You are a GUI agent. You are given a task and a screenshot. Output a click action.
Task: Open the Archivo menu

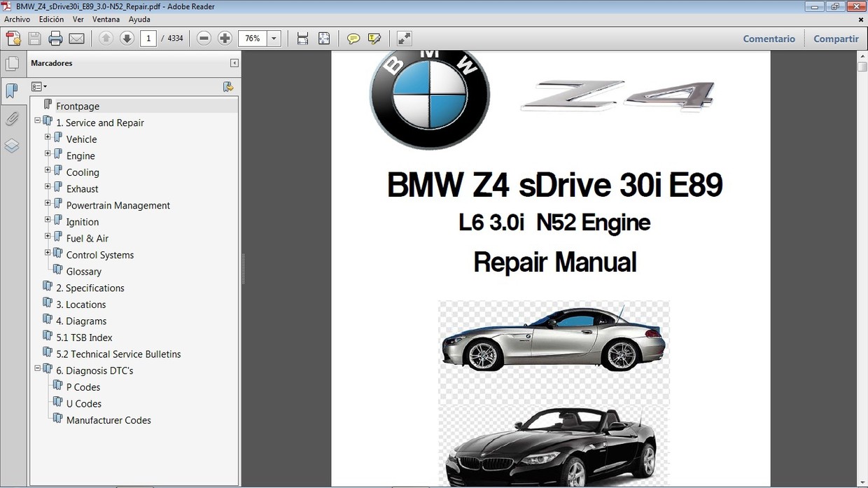17,19
